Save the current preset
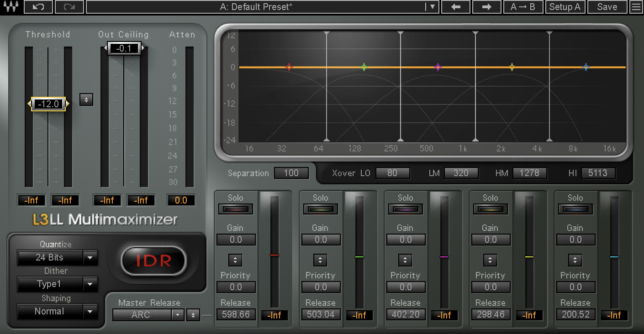 coord(607,7)
